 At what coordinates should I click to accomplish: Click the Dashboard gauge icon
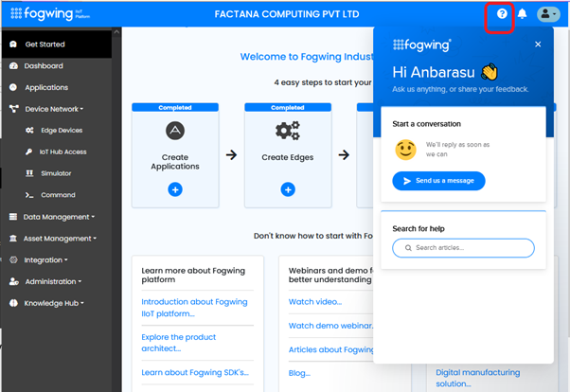[13, 66]
